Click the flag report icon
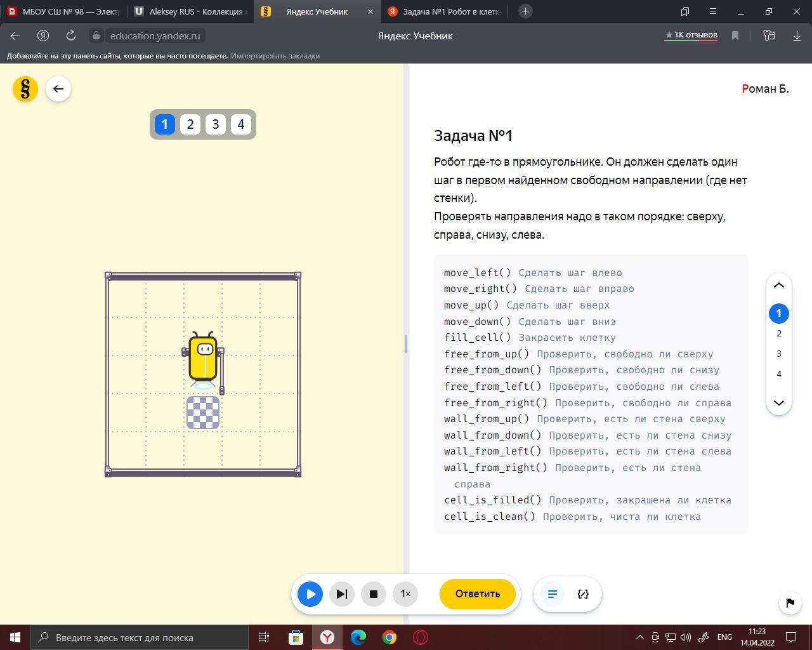Viewport: 812px width, 650px height. tap(790, 602)
